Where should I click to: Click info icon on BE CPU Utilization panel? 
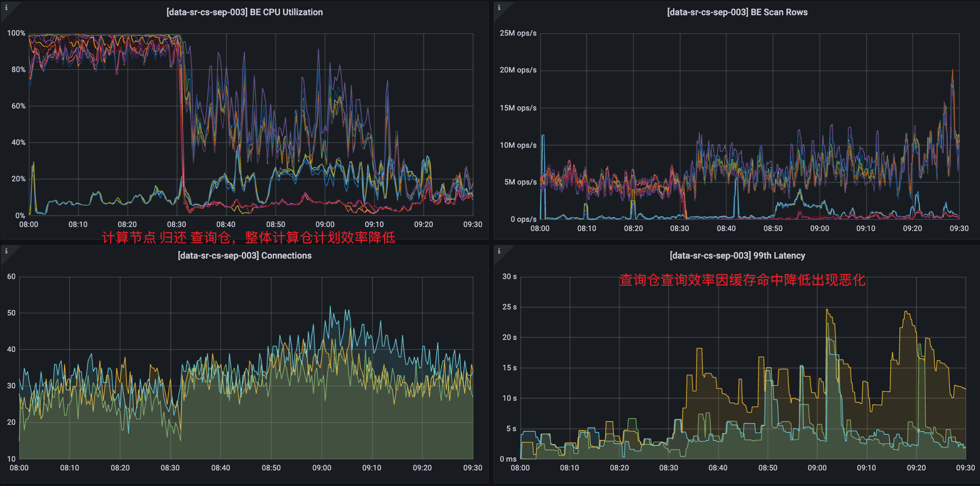pos(6,7)
